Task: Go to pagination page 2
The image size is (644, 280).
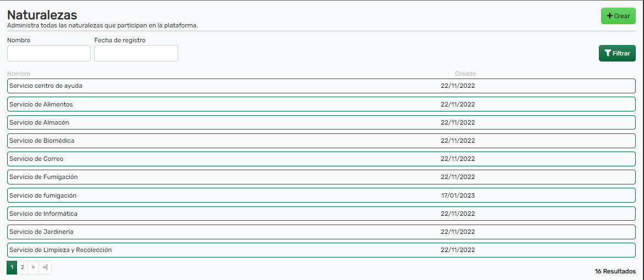Action: click(x=22, y=267)
